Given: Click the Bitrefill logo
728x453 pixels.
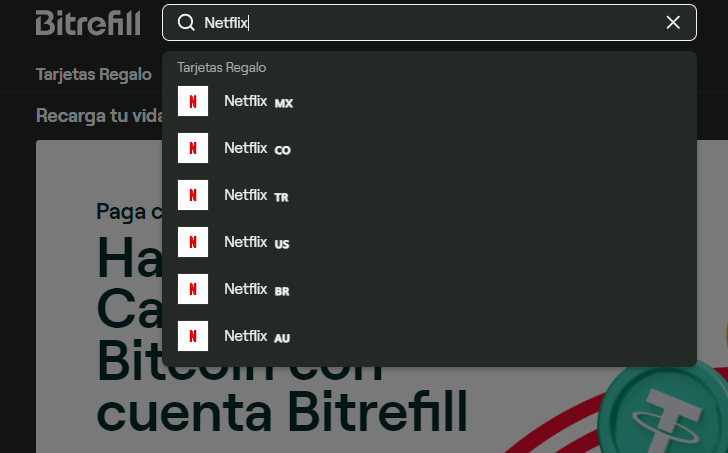Looking at the screenshot, I should click(88, 23).
